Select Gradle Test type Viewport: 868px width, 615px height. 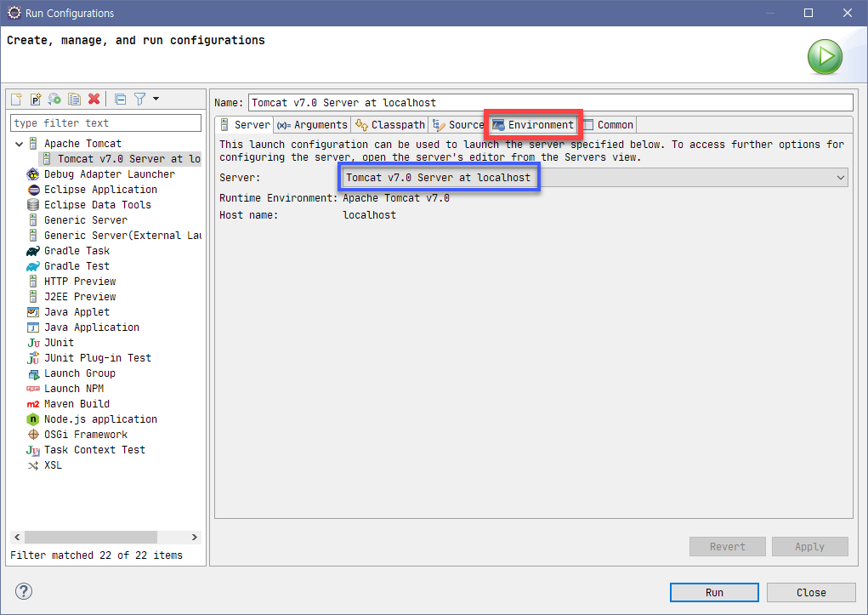[x=77, y=266]
